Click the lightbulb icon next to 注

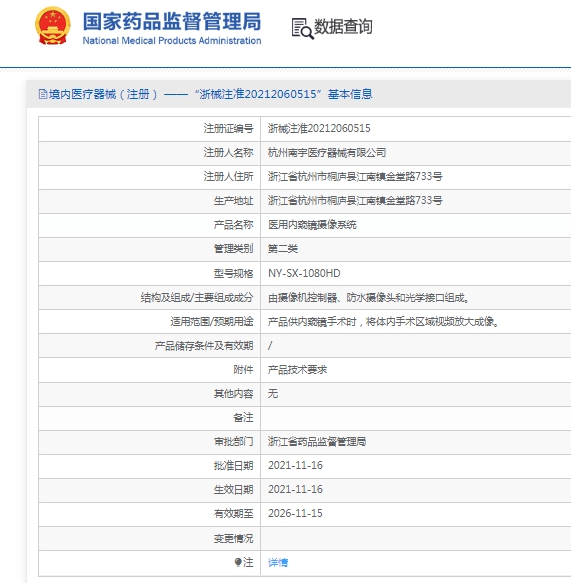pos(238,562)
